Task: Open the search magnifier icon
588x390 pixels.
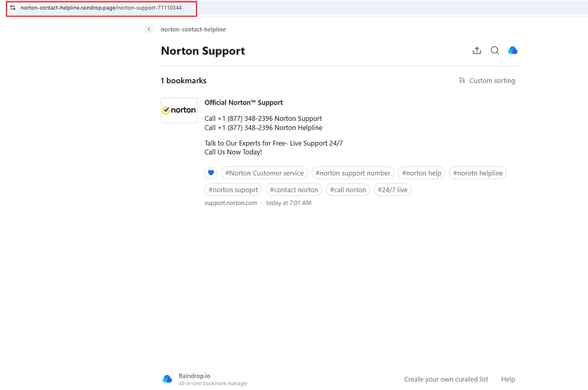Action: point(495,51)
